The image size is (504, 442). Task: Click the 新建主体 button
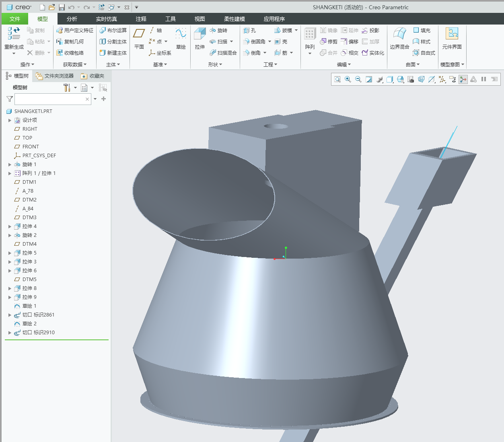113,53
